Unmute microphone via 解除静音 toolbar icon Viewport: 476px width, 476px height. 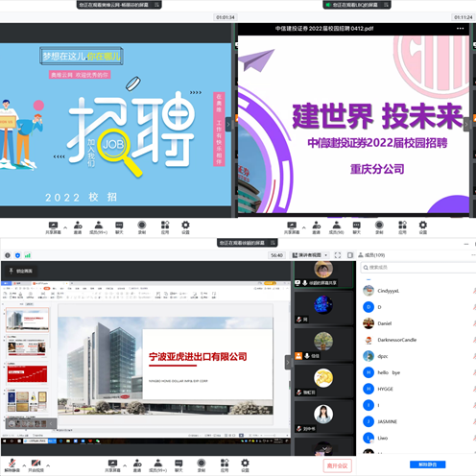click(x=12, y=465)
